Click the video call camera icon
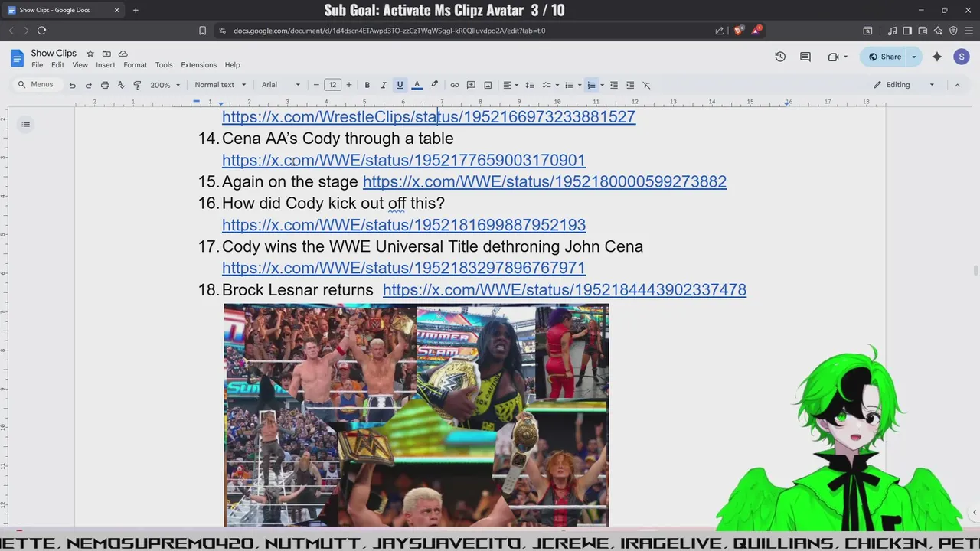The image size is (980, 551). point(834,57)
